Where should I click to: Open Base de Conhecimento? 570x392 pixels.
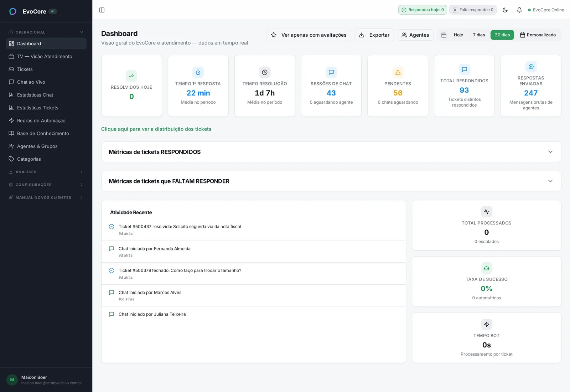(x=46, y=133)
